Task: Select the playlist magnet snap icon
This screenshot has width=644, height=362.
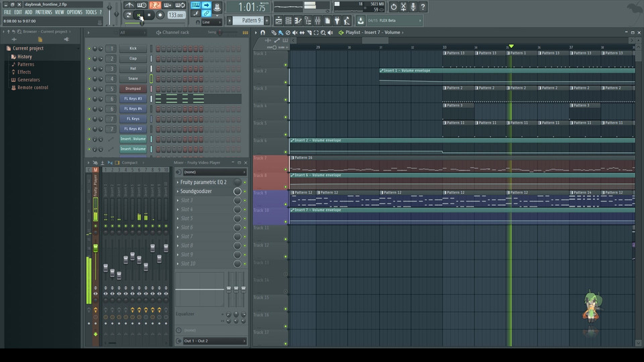Action: [263, 32]
